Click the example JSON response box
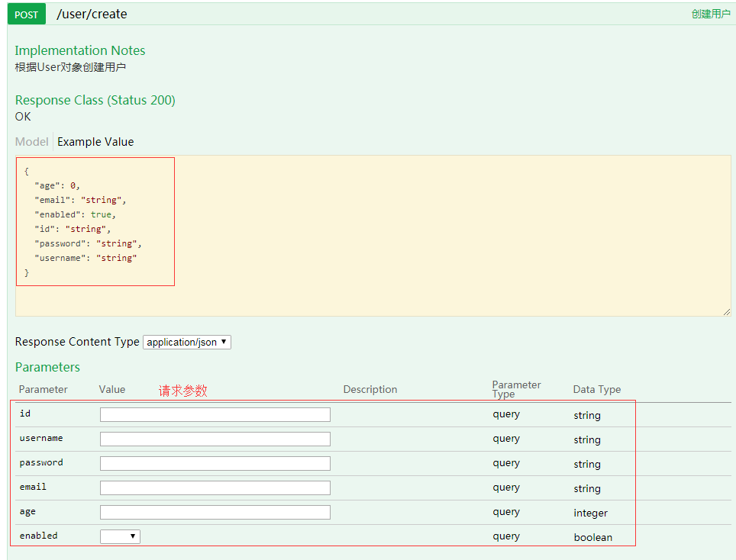The height and width of the screenshot is (560, 736). click(x=373, y=236)
